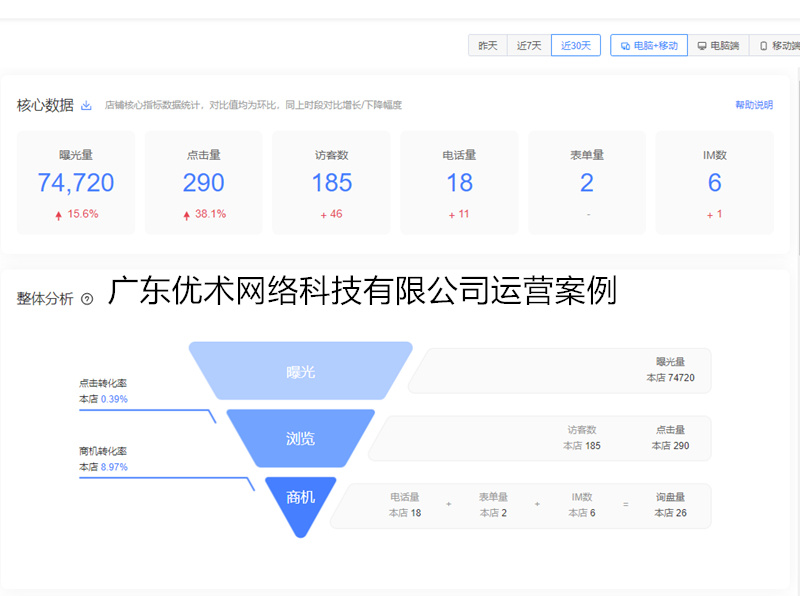This screenshot has width=800, height=596.
Task: Click the 询盘量 本店 26 total
Action: click(x=670, y=505)
